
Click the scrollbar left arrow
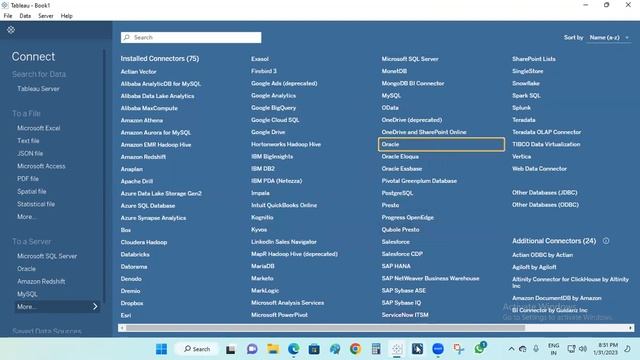coord(122,328)
